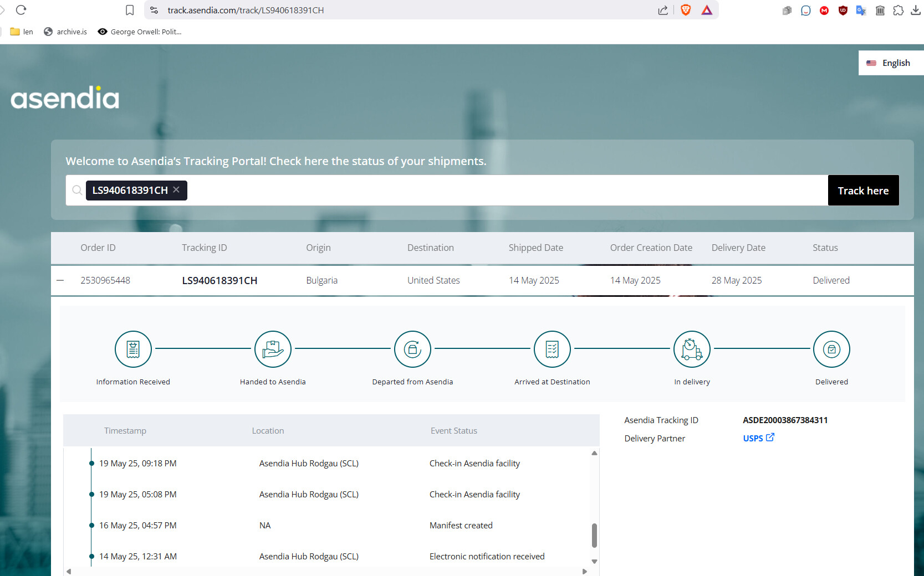Click the Tracking ID column header

205,248
